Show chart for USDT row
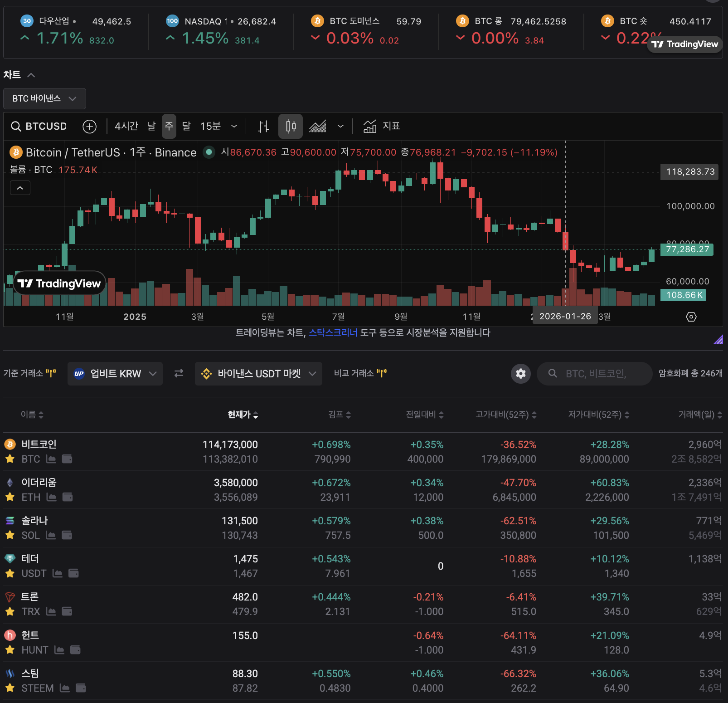 (58, 573)
